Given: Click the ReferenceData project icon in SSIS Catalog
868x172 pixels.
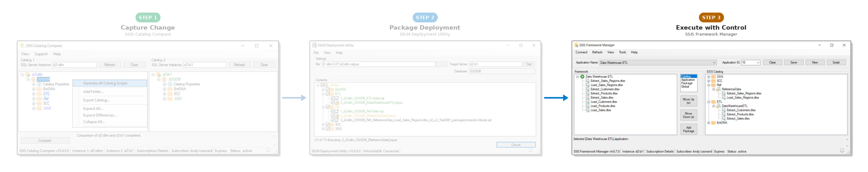Looking at the screenshot, I should 718,89.
